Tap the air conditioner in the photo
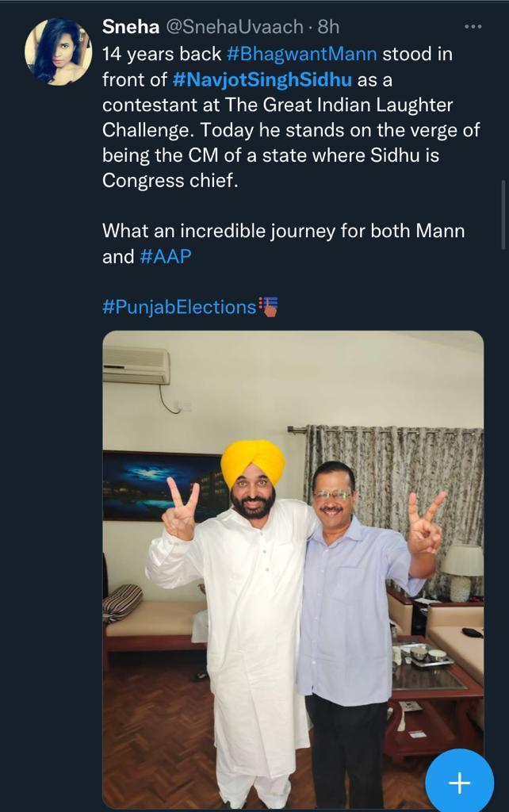509x812 pixels. [136, 366]
